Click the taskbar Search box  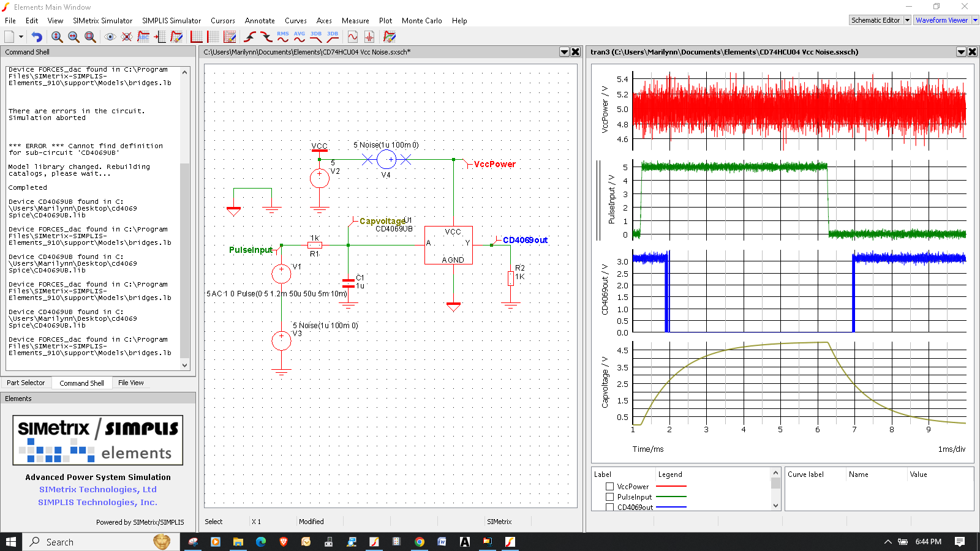(x=101, y=542)
